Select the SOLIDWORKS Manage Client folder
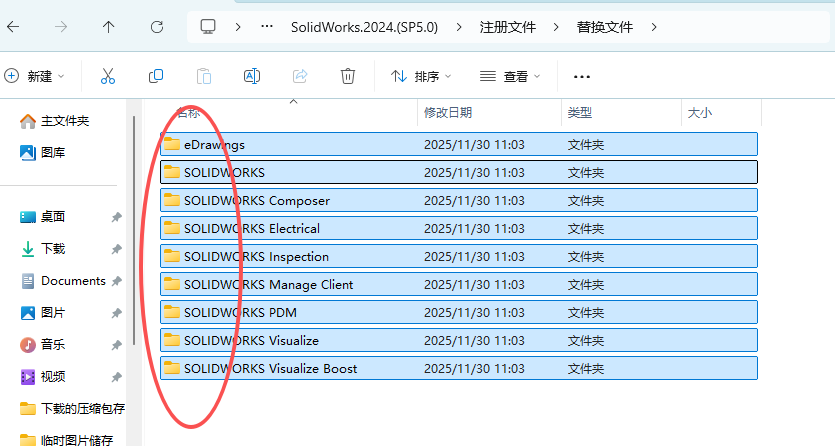The width and height of the screenshot is (835, 446). click(x=459, y=284)
